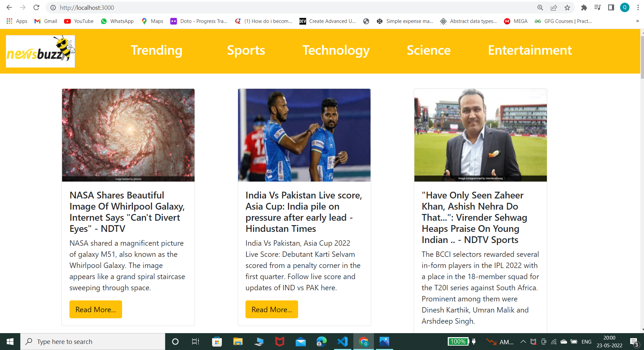The width and height of the screenshot is (644, 350).
Task: Open the MEGA bookmark
Action: (516, 21)
